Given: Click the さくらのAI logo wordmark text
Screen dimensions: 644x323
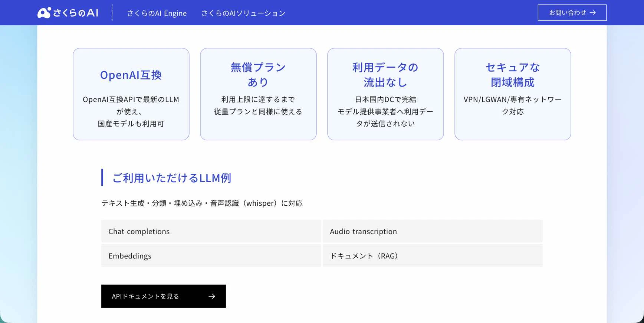Looking at the screenshot, I should tap(76, 13).
